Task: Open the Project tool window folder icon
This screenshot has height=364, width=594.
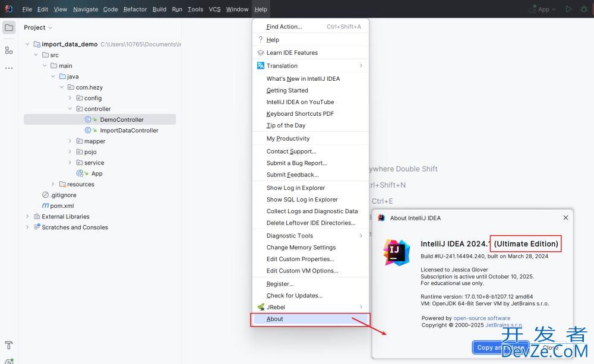Action: pos(9,28)
